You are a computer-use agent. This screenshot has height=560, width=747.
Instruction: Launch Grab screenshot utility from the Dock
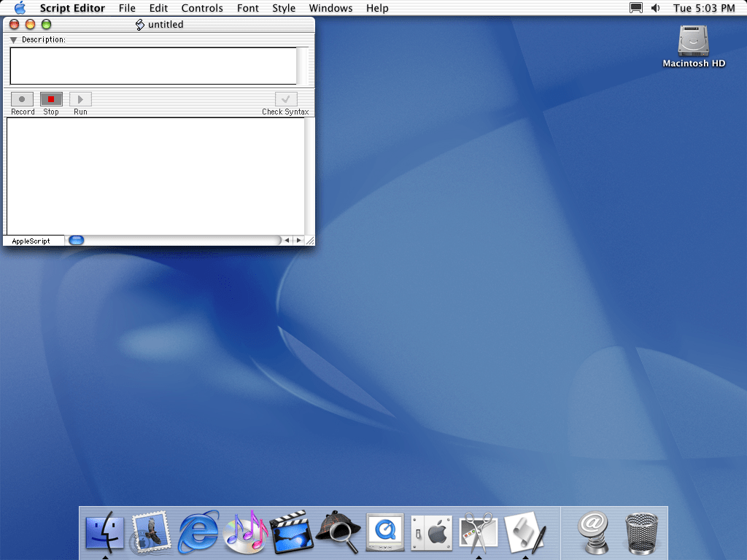click(478, 532)
